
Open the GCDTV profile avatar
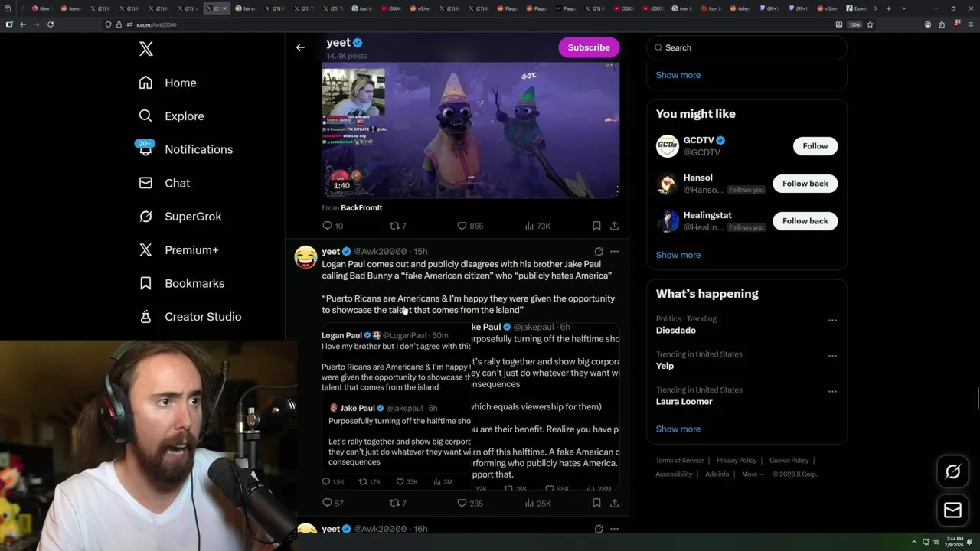668,146
